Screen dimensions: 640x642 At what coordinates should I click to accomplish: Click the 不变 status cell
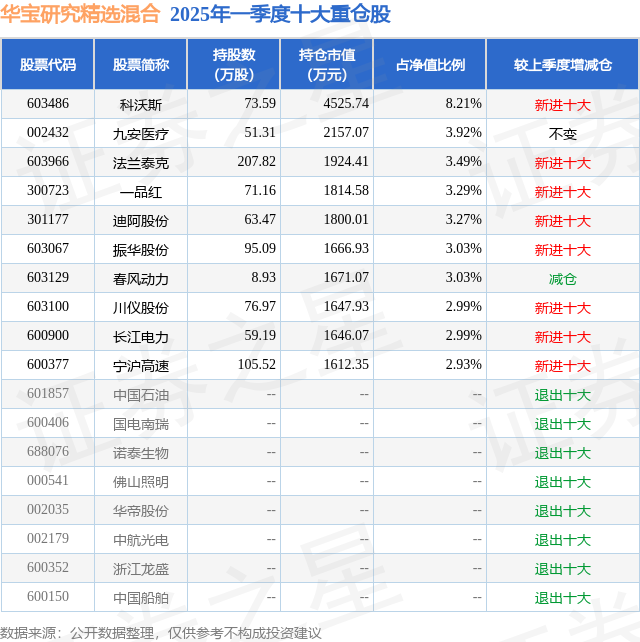563,134
